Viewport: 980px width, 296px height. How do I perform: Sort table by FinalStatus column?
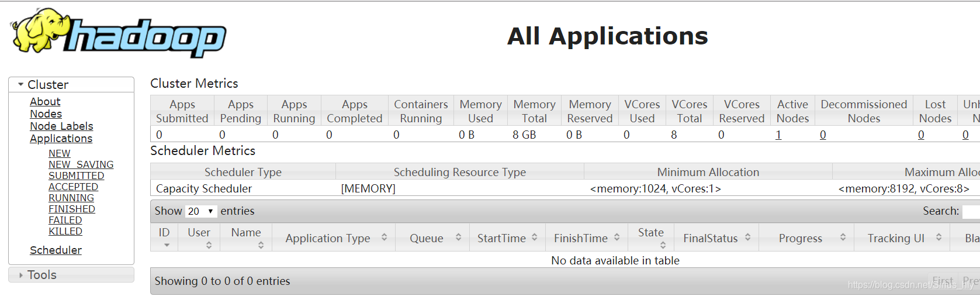click(x=716, y=237)
